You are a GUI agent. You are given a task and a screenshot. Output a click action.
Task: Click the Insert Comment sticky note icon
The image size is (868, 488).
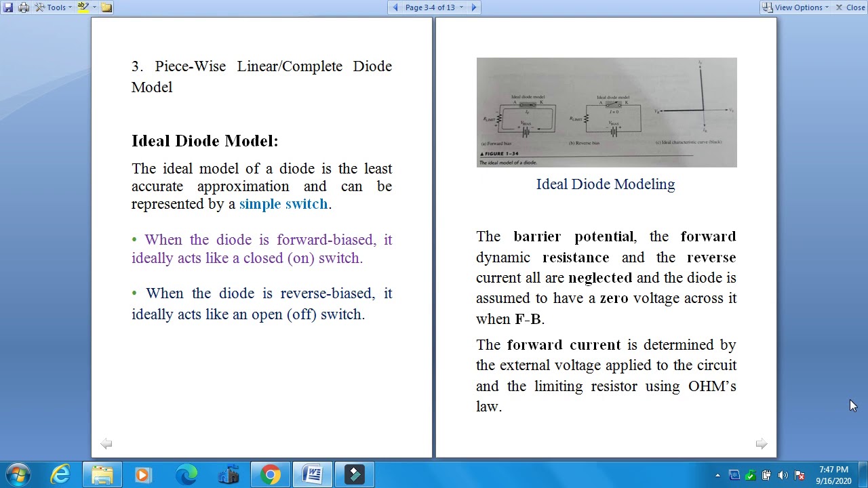(106, 7)
